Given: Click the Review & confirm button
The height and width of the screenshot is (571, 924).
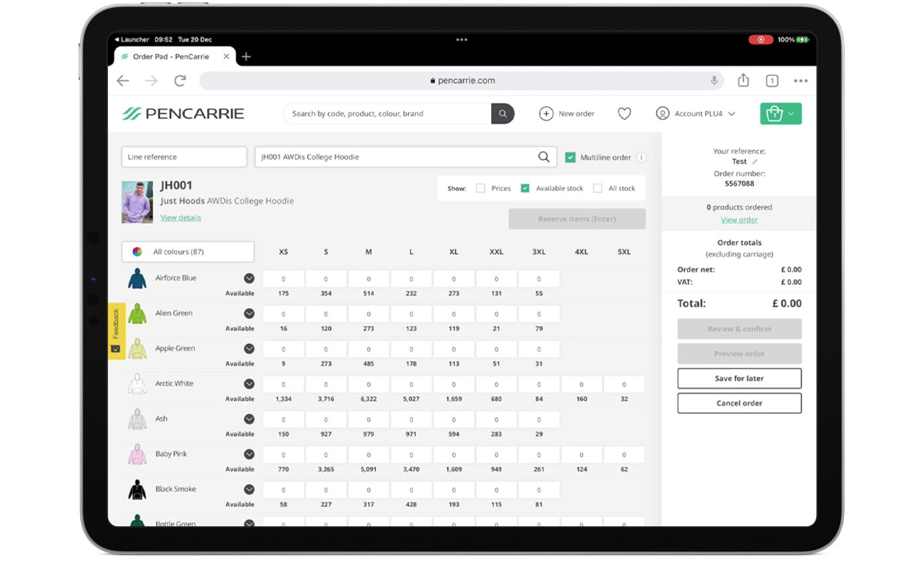Looking at the screenshot, I should pyautogui.click(x=739, y=329).
